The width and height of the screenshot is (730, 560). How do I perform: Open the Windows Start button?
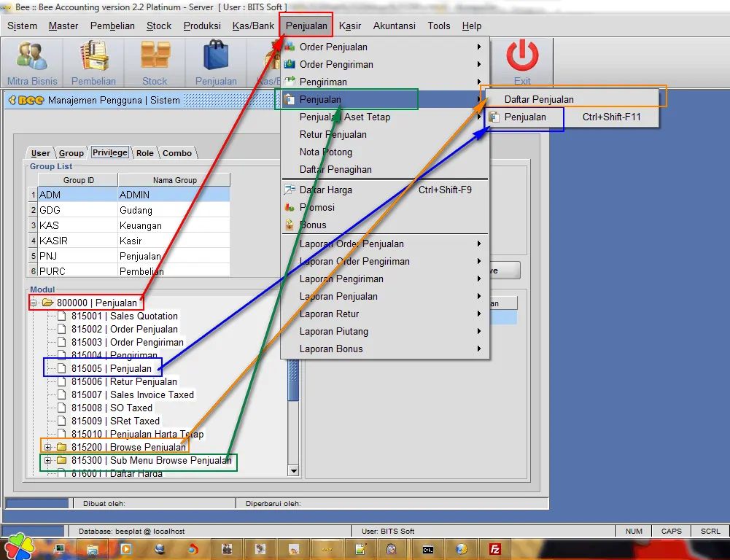click(19, 546)
